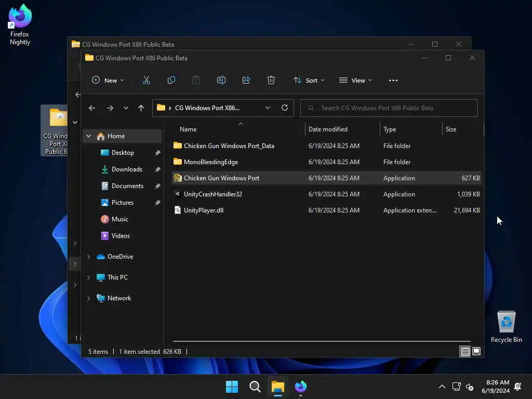Go back with the left arrow
The image size is (532, 399).
(92, 108)
